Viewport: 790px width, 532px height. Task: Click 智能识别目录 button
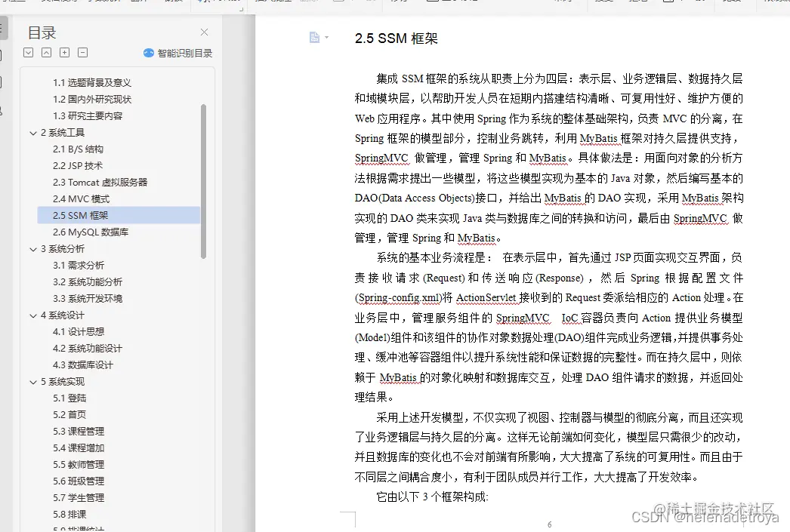(x=177, y=53)
